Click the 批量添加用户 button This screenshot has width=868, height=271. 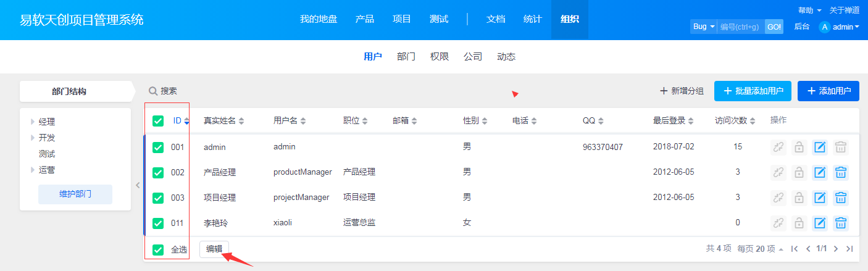click(x=753, y=91)
